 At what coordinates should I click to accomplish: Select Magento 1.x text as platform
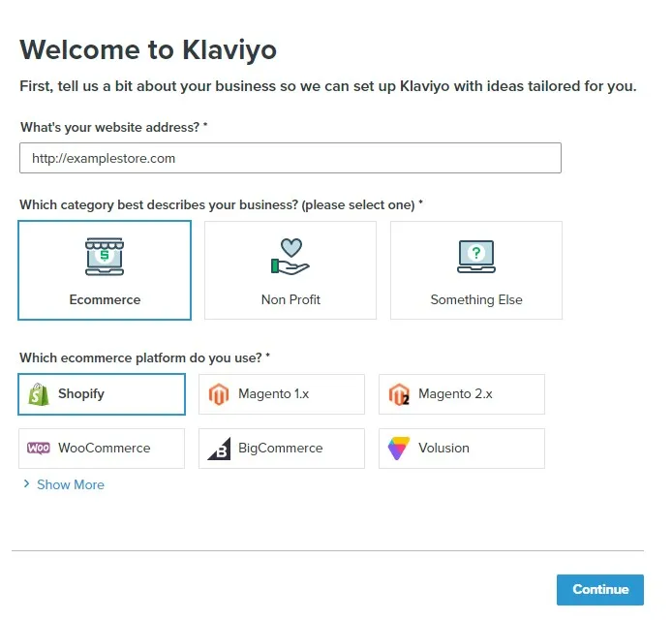point(273,393)
